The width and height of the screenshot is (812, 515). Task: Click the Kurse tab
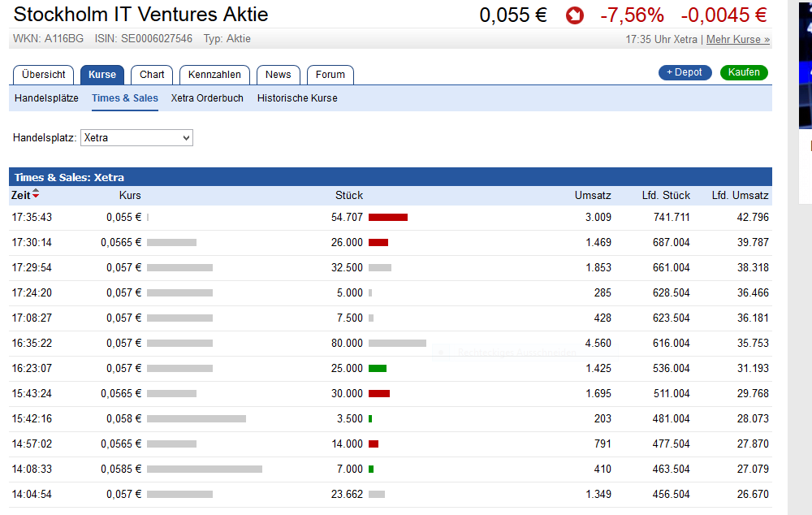click(102, 75)
